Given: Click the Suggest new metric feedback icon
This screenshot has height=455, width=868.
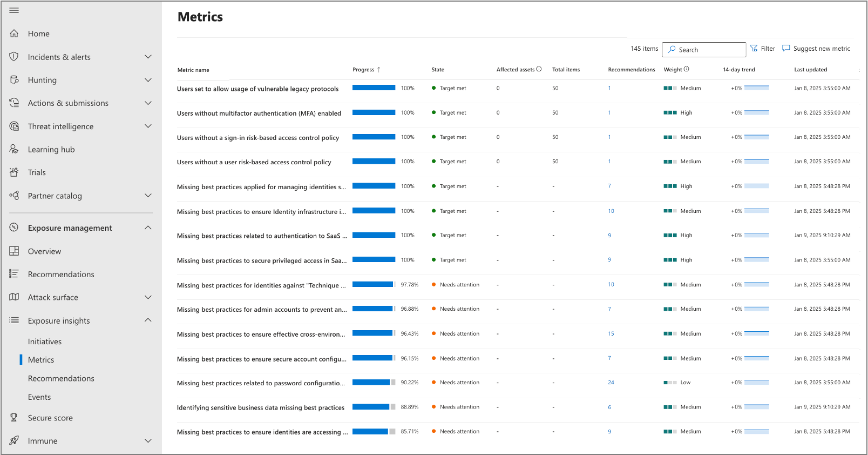Looking at the screenshot, I should (x=786, y=48).
